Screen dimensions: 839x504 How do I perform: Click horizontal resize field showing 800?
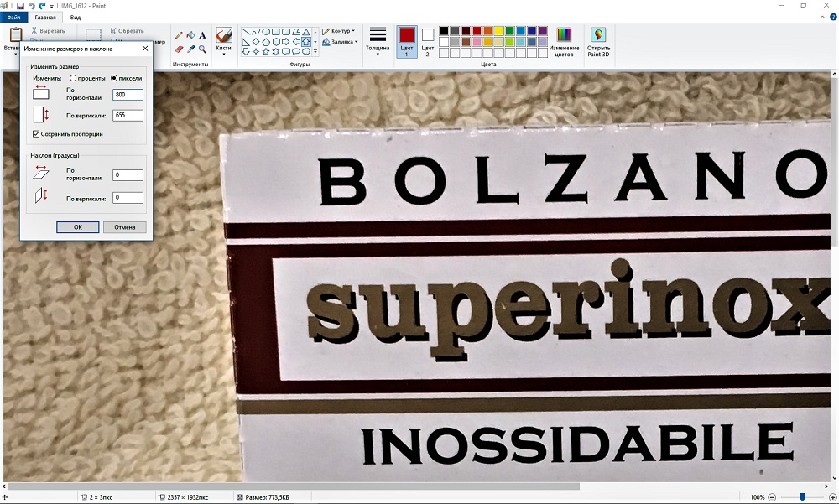(x=128, y=95)
